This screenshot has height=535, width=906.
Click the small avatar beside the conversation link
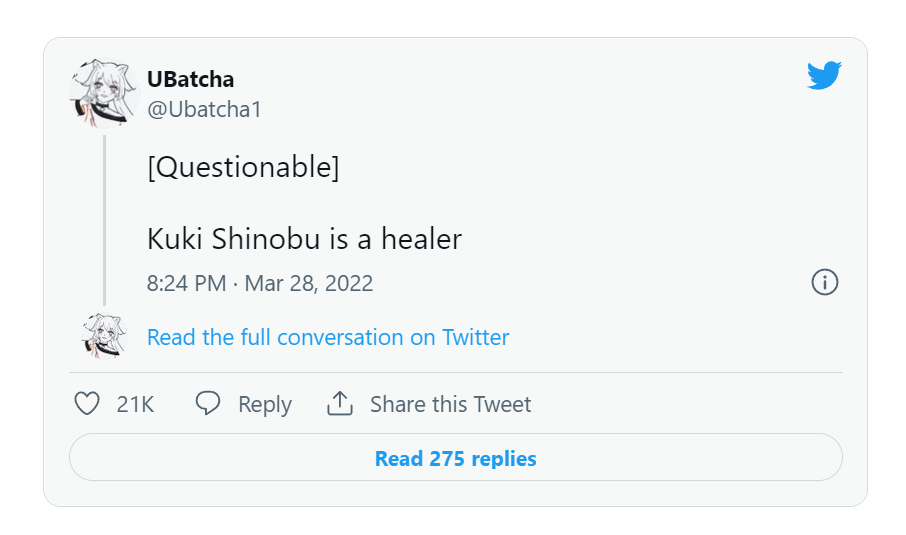(x=105, y=336)
